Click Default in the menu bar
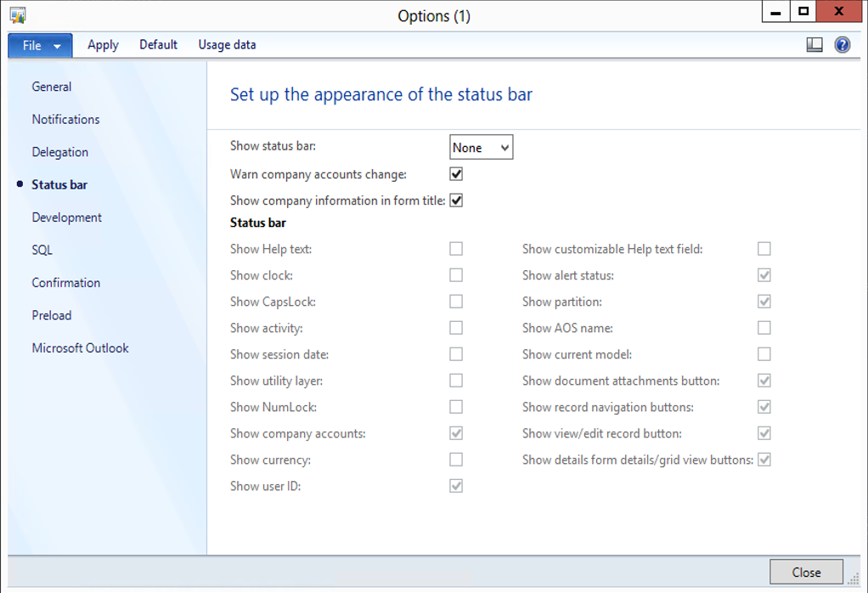 (x=158, y=45)
